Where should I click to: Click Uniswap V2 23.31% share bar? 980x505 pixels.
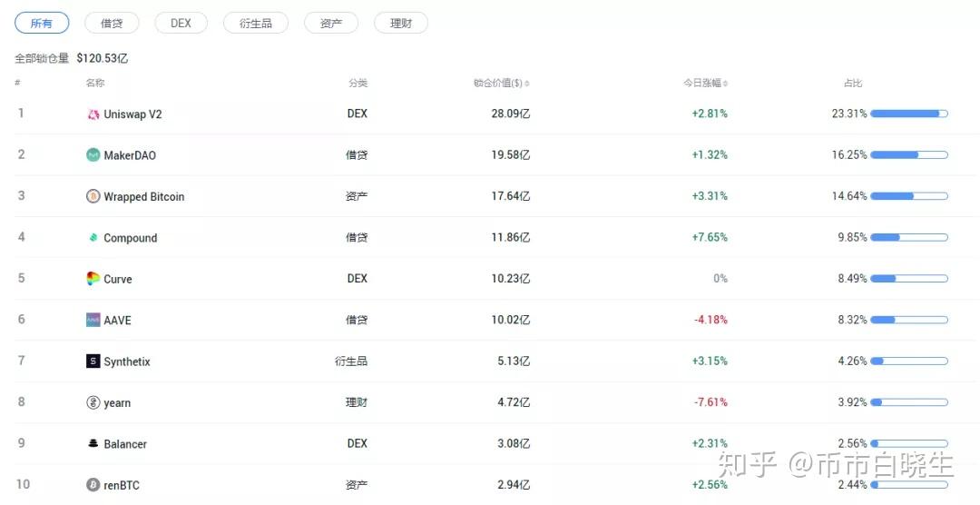(x=908, y=114)
